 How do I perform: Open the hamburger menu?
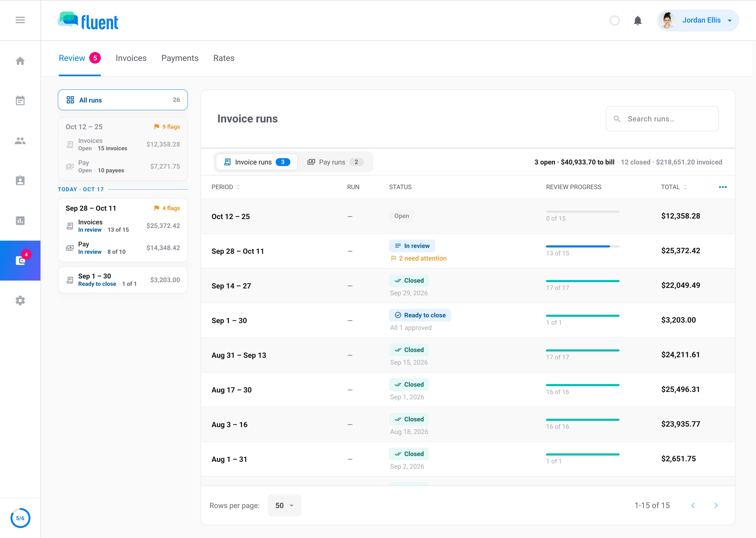pyautogui.click(x=20, y=20)
